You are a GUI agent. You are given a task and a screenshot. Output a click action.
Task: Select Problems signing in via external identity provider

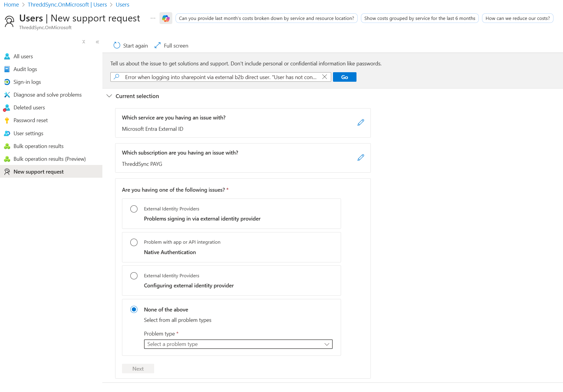coord(134,209)
